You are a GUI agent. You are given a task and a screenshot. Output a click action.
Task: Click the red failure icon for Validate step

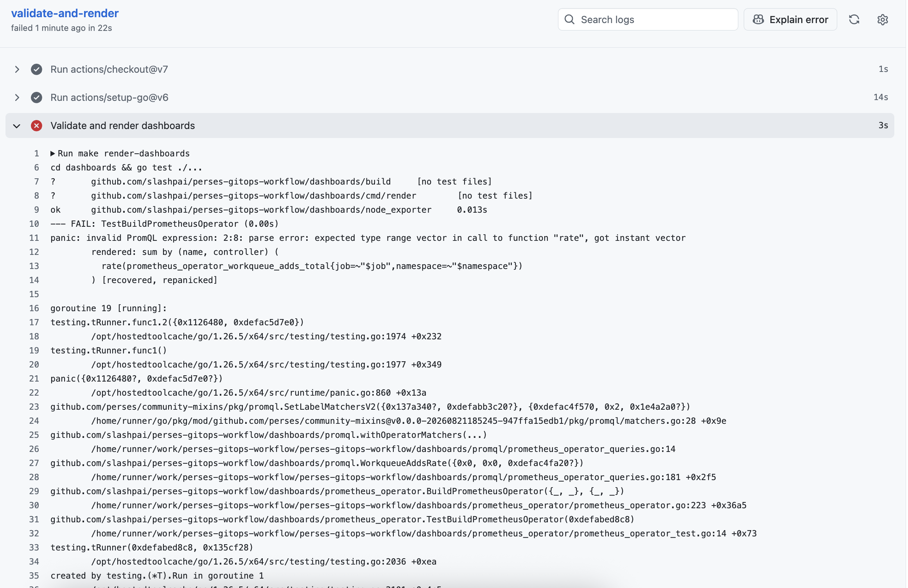tap(36, 125)
